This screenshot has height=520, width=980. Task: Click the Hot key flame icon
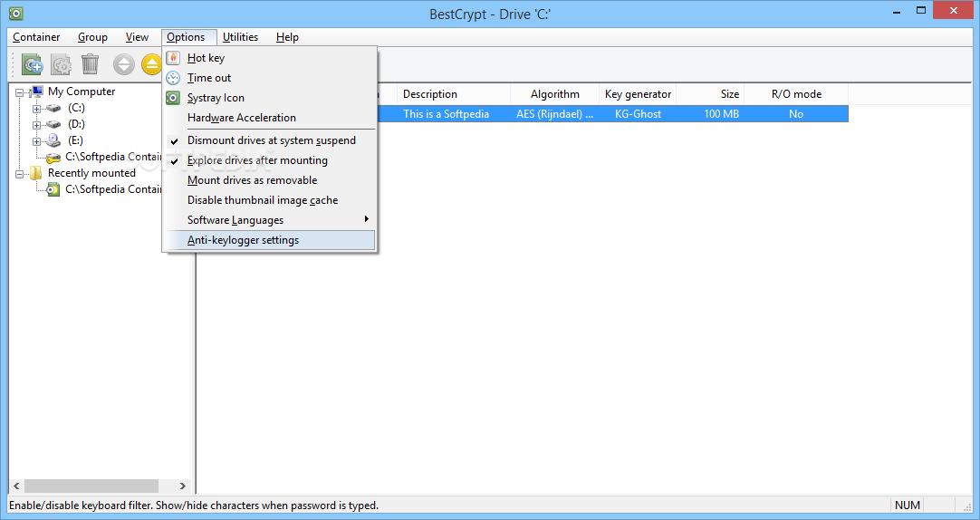(x=173, y=57)
